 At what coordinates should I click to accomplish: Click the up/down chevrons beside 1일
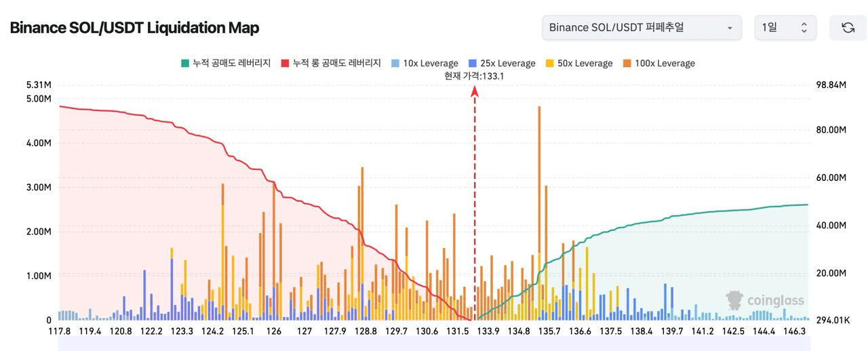pos(804,28)
